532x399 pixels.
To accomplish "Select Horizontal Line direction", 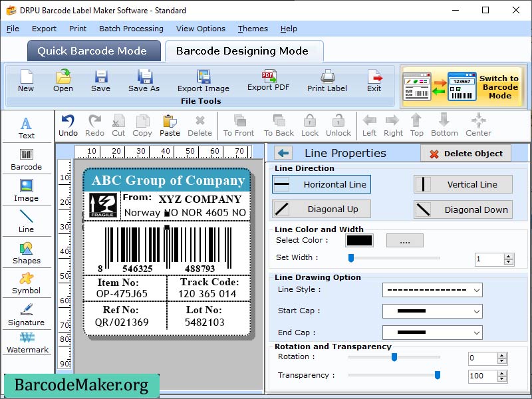I will tap(321, 184).
